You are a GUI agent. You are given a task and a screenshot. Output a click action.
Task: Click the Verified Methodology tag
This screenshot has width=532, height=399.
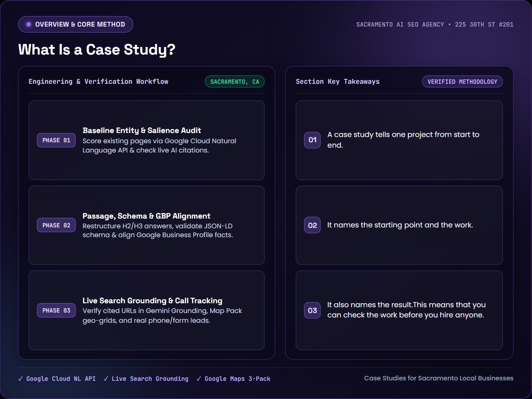click(x=462, y=82)
